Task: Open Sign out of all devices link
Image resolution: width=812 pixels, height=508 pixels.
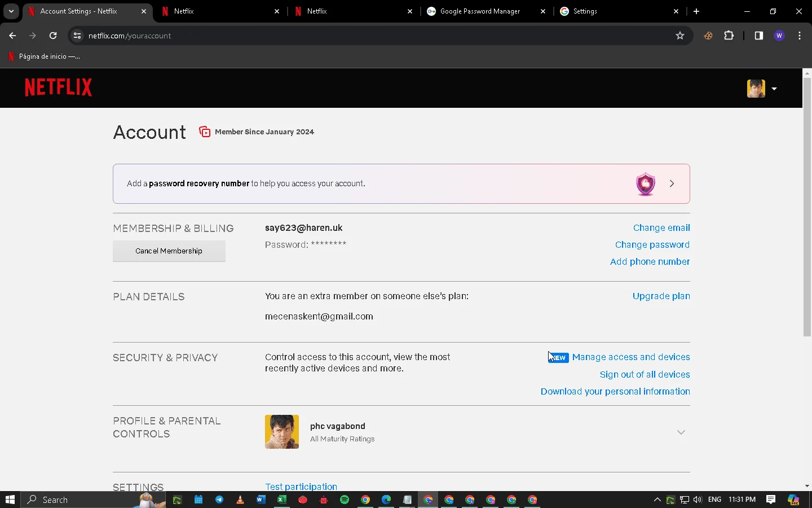Action: pos(645,375)
